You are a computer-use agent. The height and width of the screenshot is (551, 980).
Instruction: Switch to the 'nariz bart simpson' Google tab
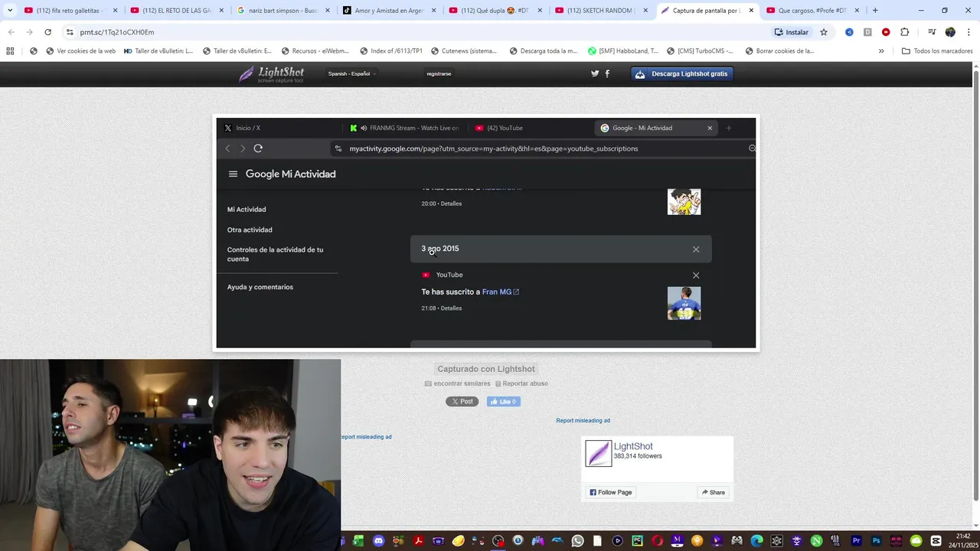click(x=283, y=11)
